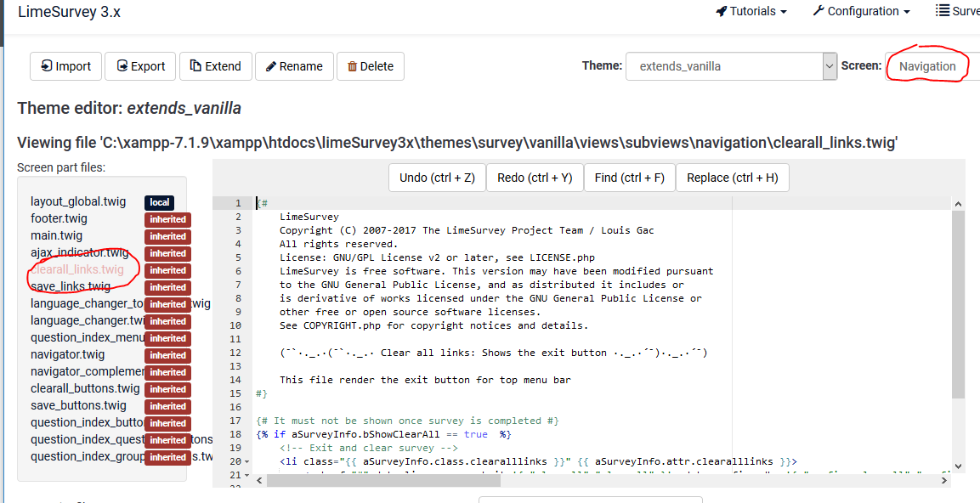Click the Extend theme button

tap(216, 66)
